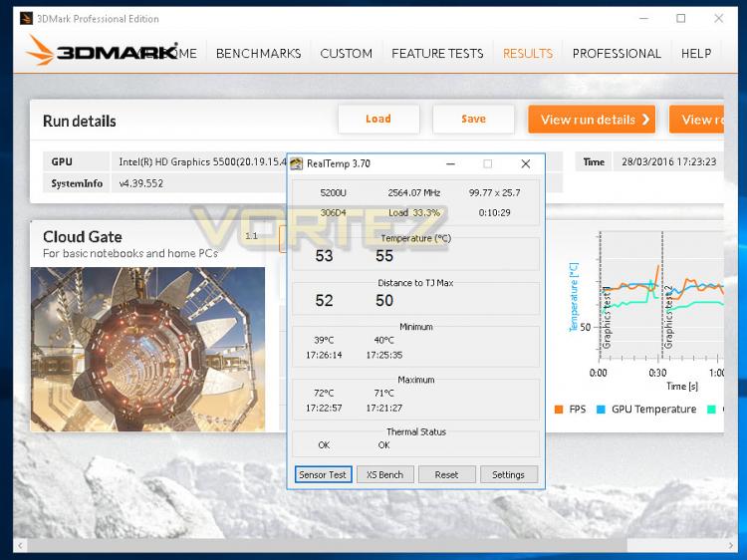The width and height of the screenshot is (747, 560).
Task: Open RealTemp Settings
Action: (x=508, y=474)
